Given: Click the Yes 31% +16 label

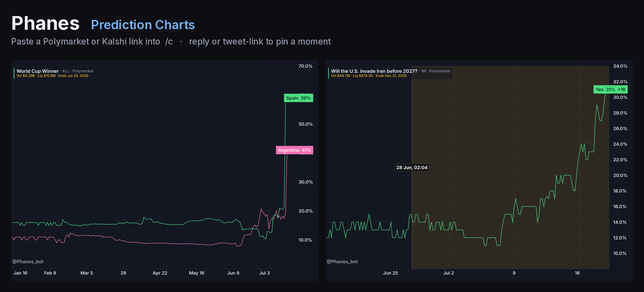Looking at the screenshot, I should (x=610, y=89).
